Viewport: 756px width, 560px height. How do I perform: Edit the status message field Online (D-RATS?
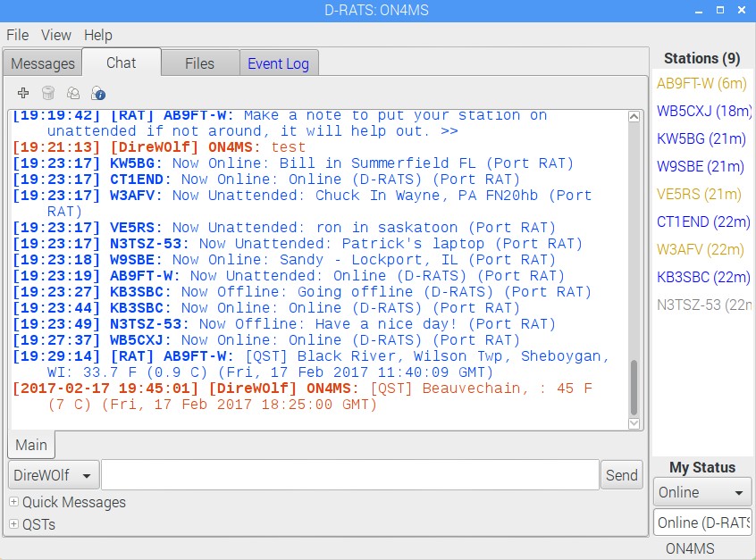(702, 522)
